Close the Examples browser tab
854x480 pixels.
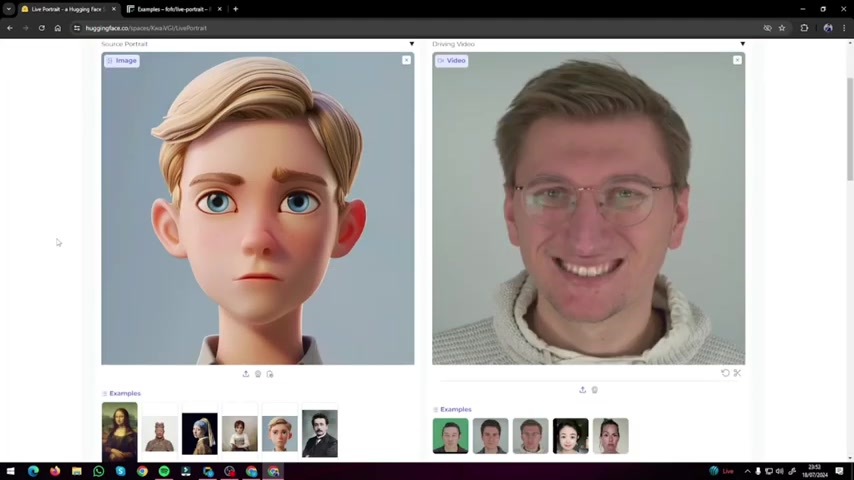[x=219, y=9]
